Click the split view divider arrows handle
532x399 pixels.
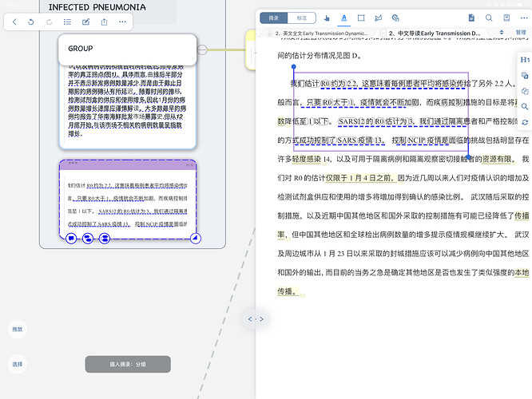pyautogui.click(x=256, y=319)
